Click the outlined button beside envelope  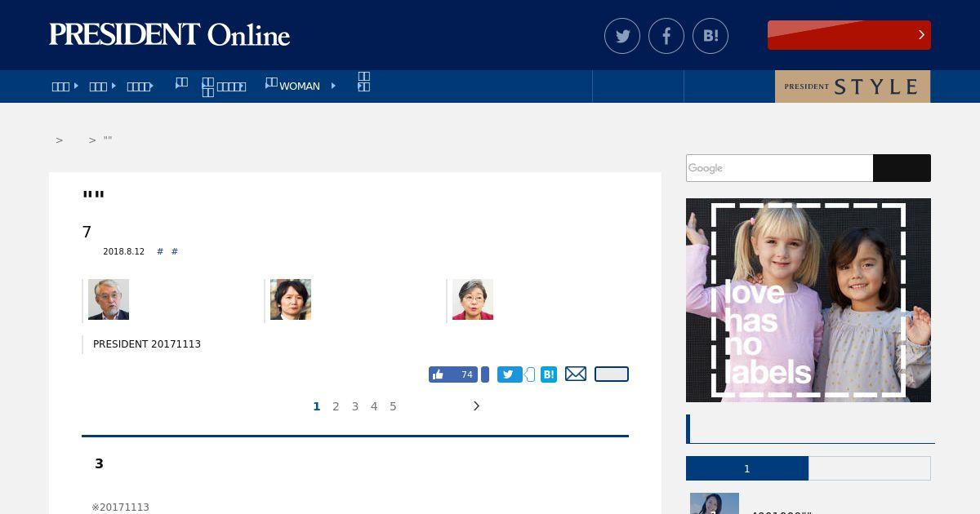[612, 374]
